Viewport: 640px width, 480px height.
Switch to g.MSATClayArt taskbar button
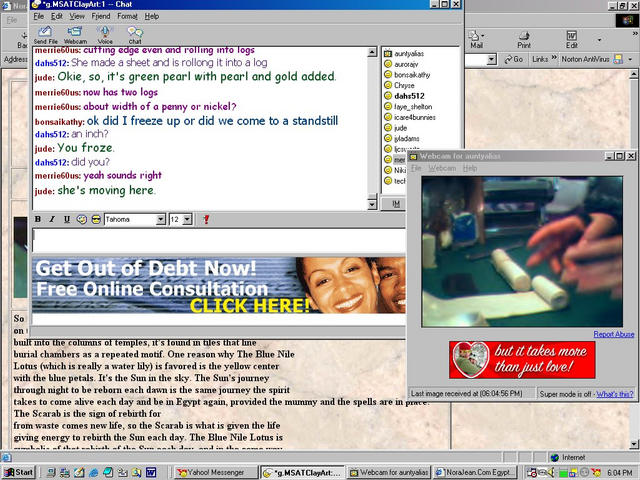click(x=303, y=472)
